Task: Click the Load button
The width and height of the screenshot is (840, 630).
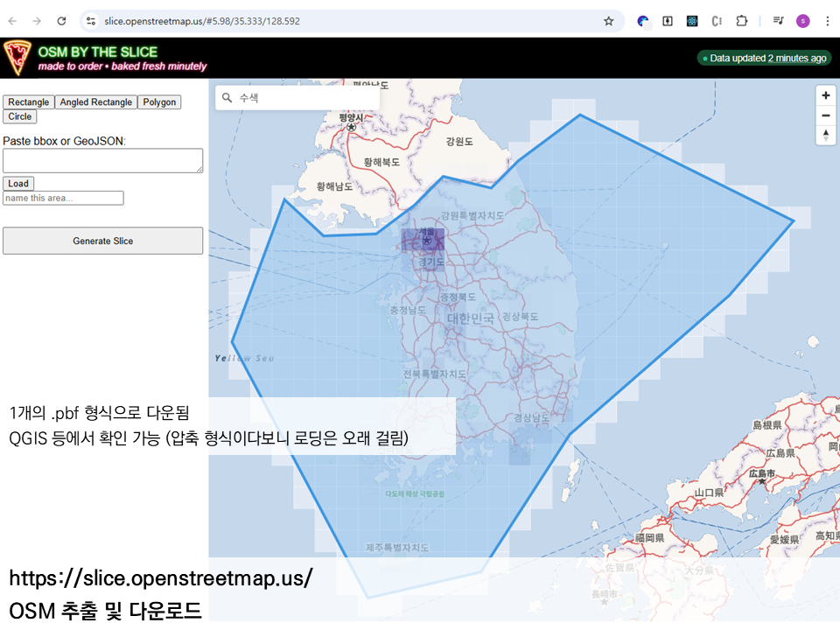Action: 18,183
